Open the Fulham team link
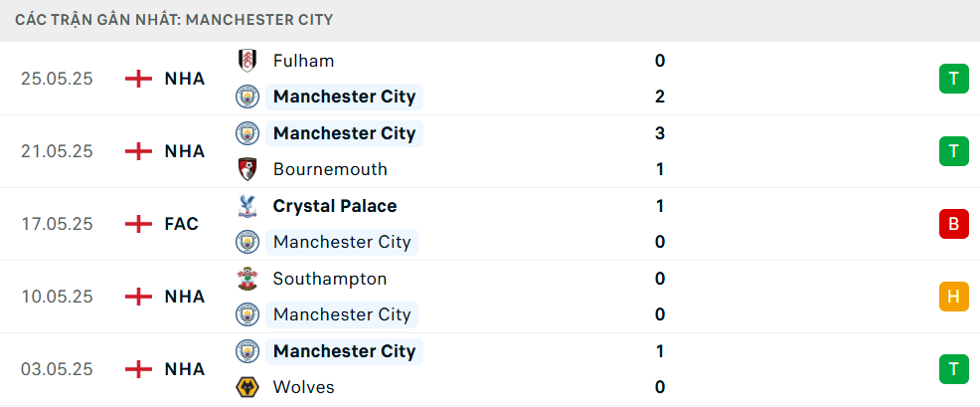The image size is (980, 407). pos(304,61)
